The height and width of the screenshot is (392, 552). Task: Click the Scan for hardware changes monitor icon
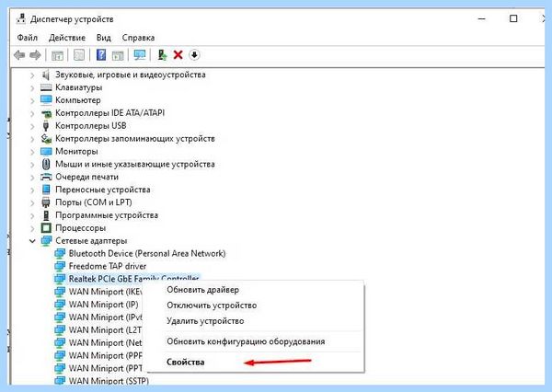140,55
